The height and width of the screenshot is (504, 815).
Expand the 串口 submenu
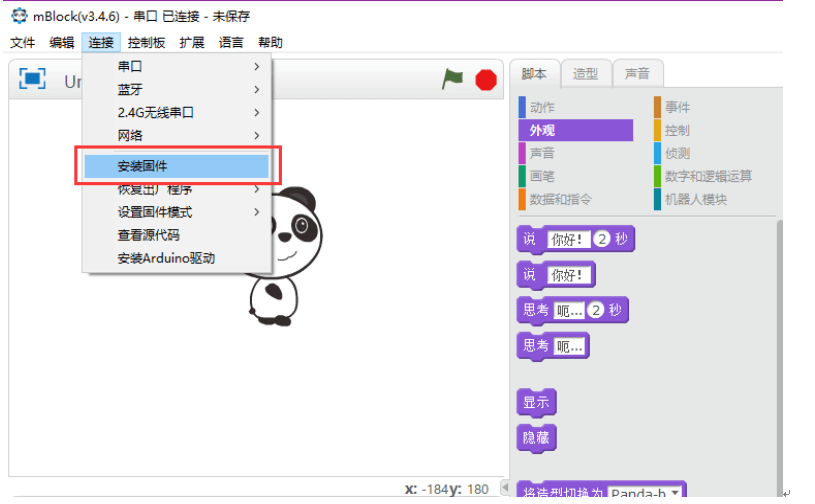click(177, 67)
